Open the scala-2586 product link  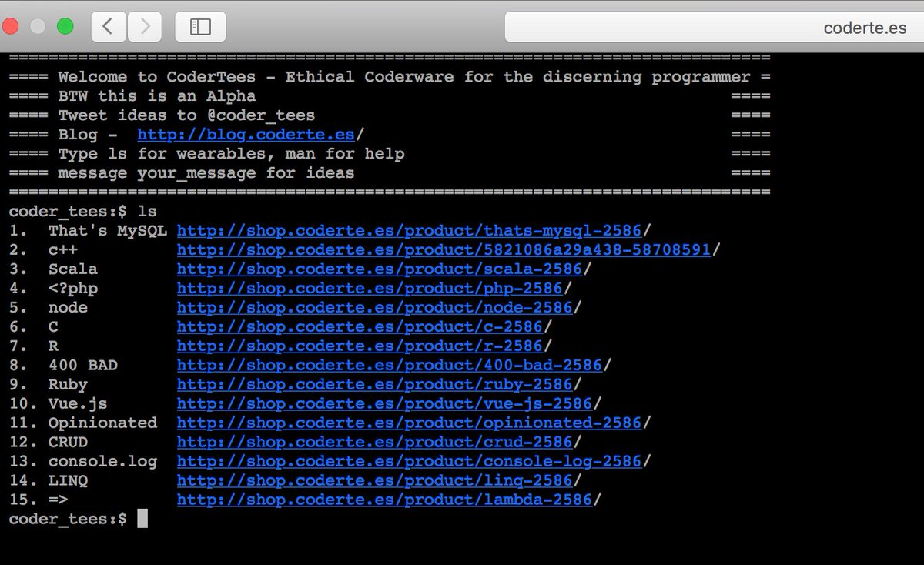coord(380,269)
